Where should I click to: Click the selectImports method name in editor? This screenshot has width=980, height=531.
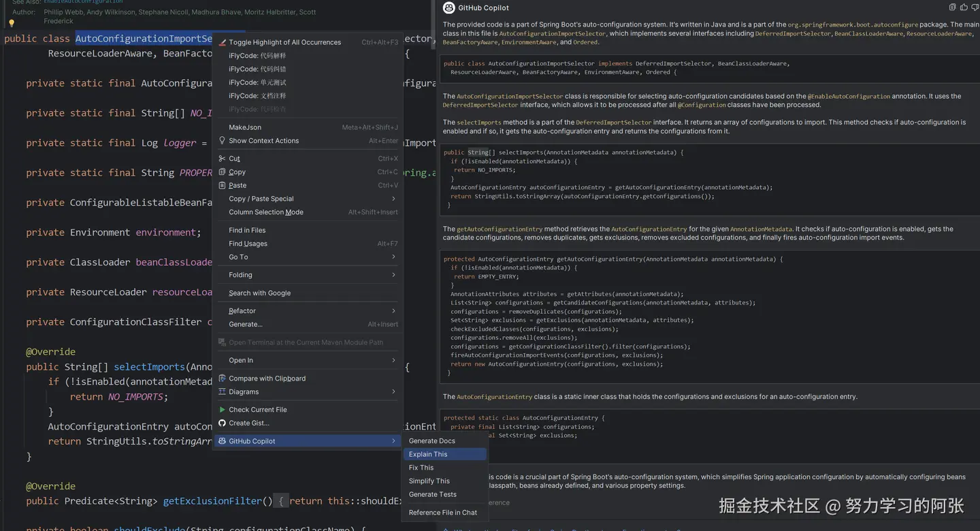click(x=149, y=367)
